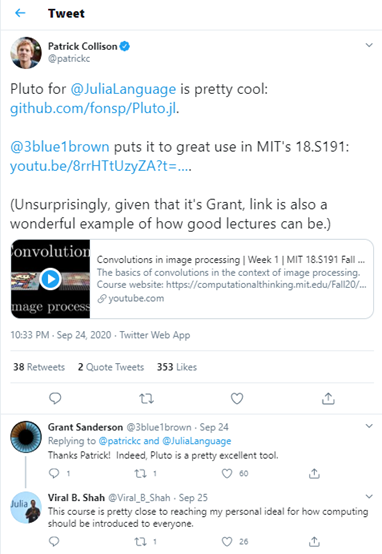The width and height of the screenshot is (382, 554).
Task: Open the 38 Retweets list
Action: pyautogui.click(x=39, y=367)
